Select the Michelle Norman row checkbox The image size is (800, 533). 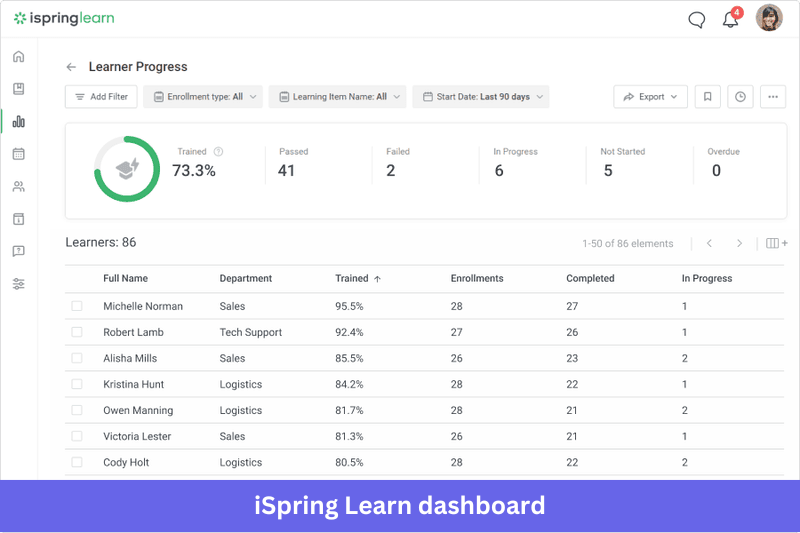(77, 306)
